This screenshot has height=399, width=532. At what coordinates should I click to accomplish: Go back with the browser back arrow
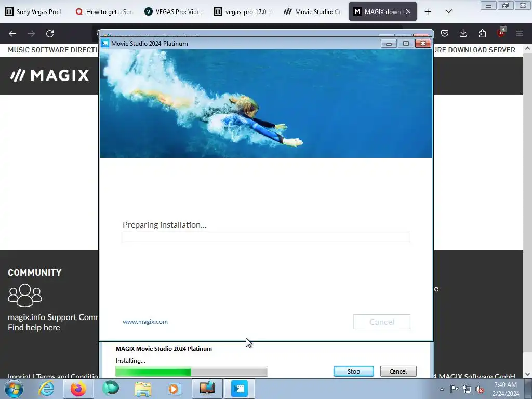pos(12,34)
